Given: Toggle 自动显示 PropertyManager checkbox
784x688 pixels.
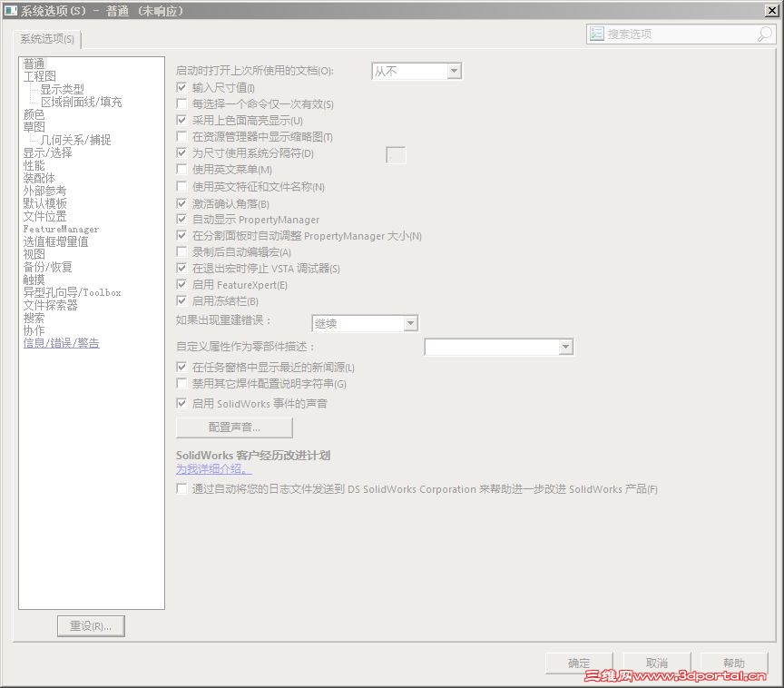Looking at the screenshot, I should click(x=181, y=220).
